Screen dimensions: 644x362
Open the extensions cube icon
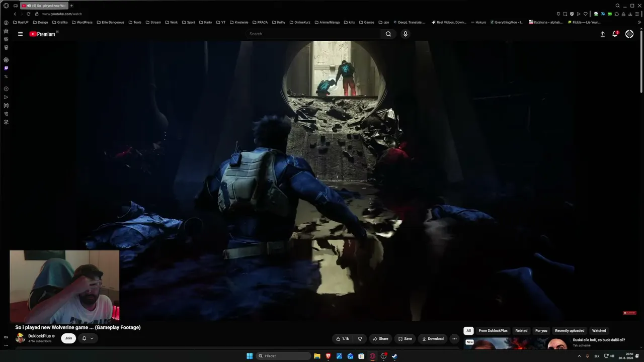click(616, 14)
